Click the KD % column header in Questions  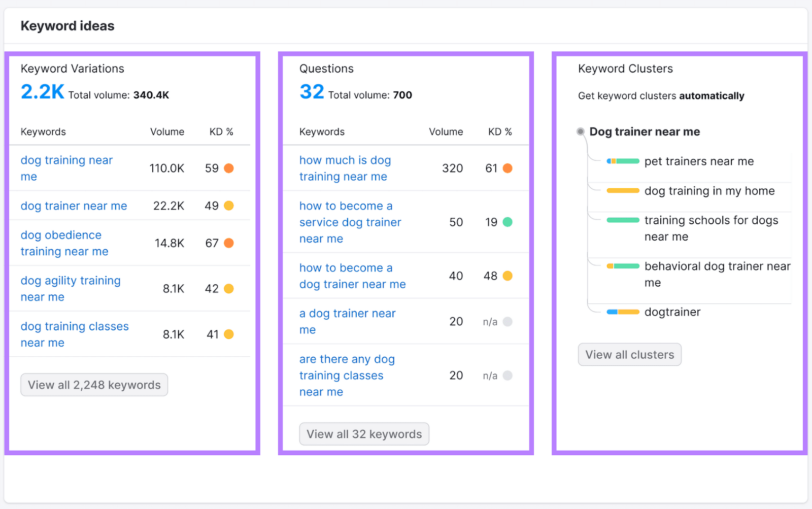(500, 132)
